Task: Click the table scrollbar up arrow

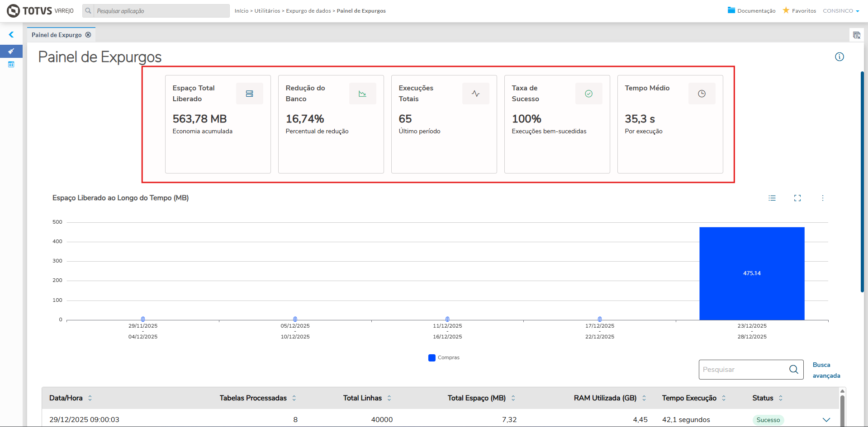Action: [842, 391]
